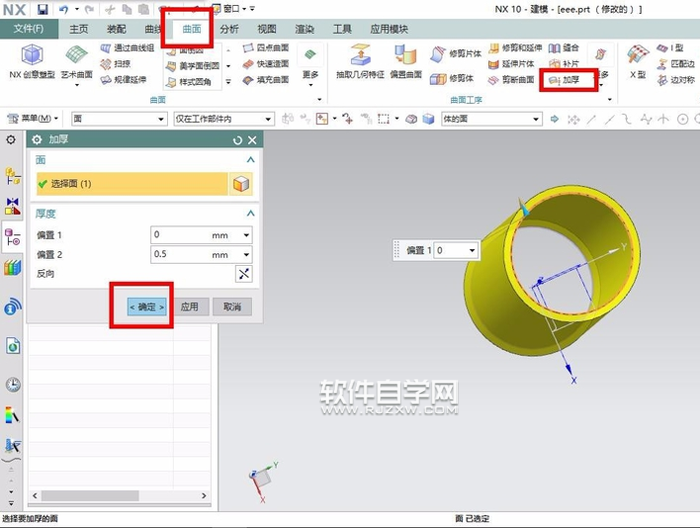Open NX 创意塑型 tool
This screenshot has width=700, height=528.
tap(32, 62)
